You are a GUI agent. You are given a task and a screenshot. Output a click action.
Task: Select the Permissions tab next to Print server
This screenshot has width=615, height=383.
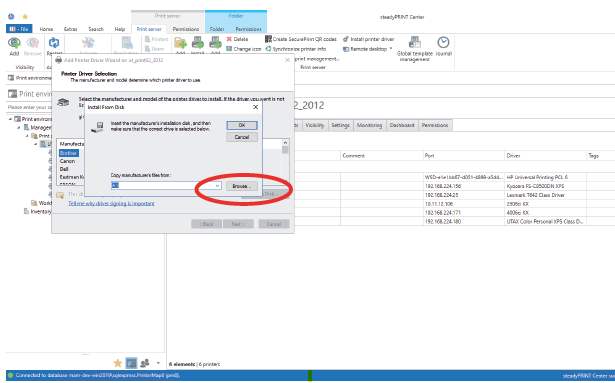coord(186,29)
